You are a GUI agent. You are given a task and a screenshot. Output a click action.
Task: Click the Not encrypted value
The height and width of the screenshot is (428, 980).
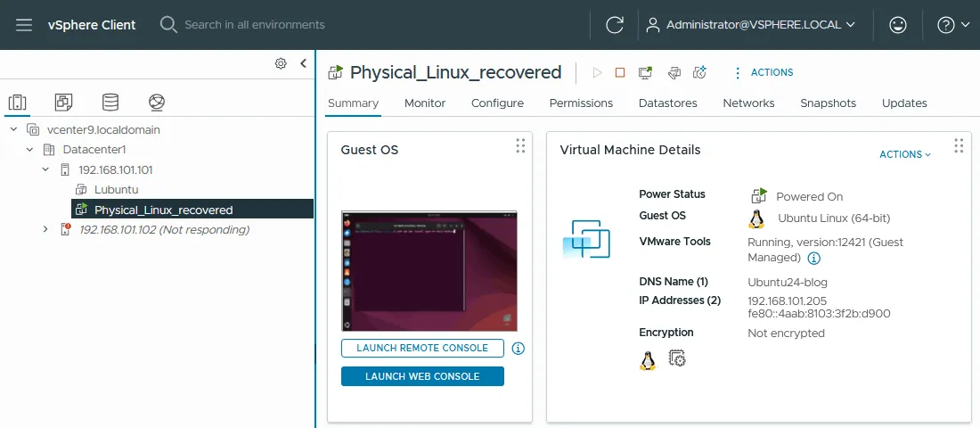pyautogui.click(x=787, y=333)
